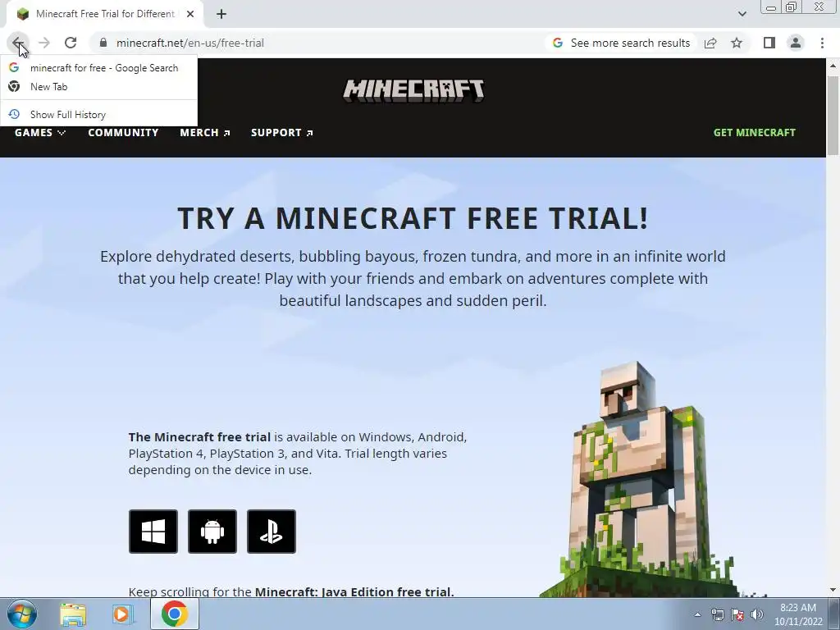Click the share page icon in address bar

coord(710,43)
